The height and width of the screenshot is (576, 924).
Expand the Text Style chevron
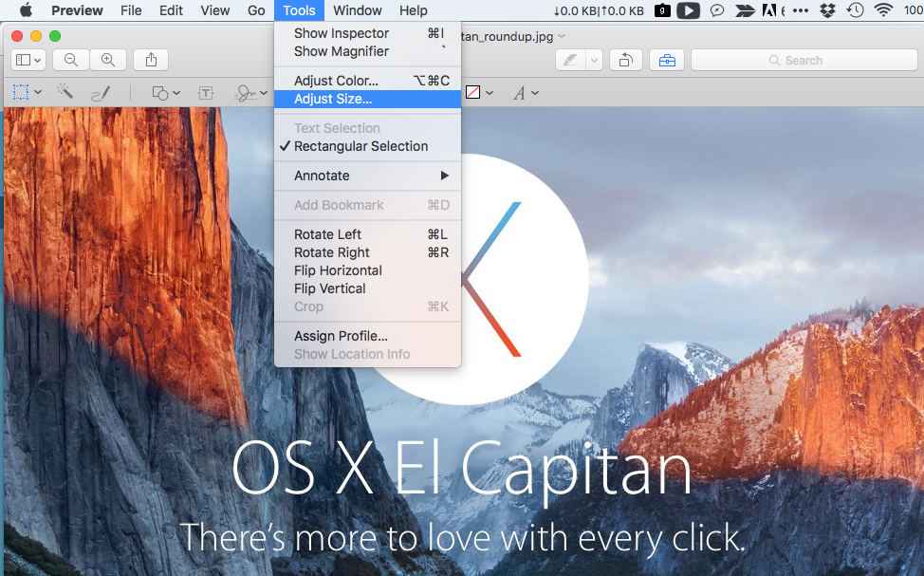coord(535,93)
